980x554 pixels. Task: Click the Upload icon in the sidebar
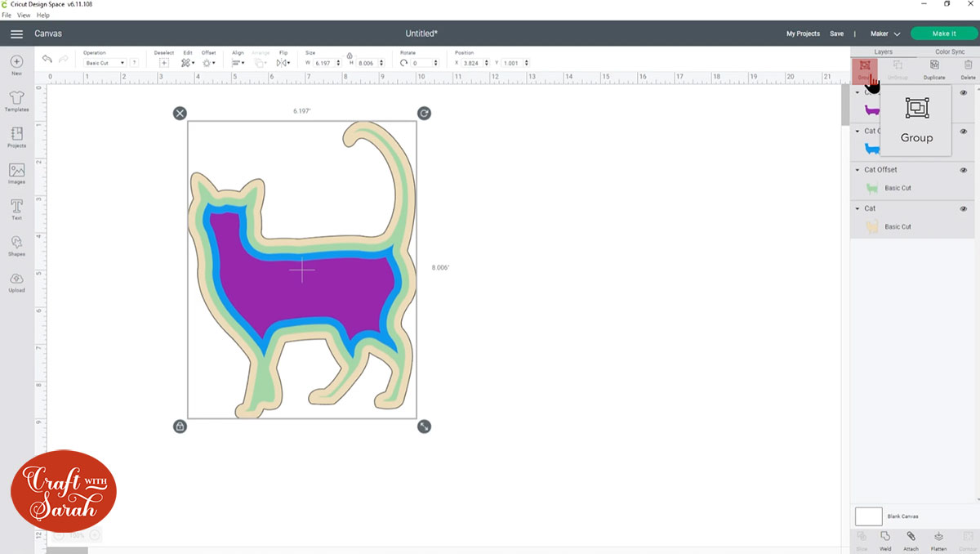[16, 281]
